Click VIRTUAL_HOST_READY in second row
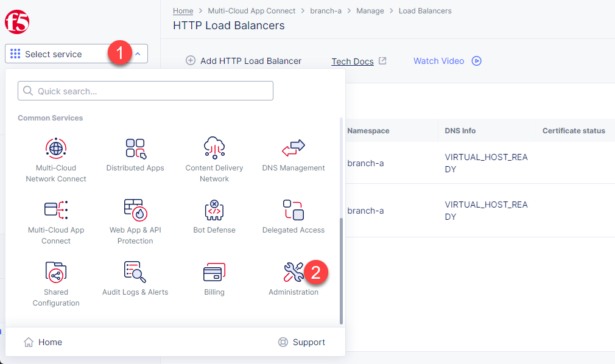Image resolution: width=615 pixels, height=364 pixels. tap(486, 211)
